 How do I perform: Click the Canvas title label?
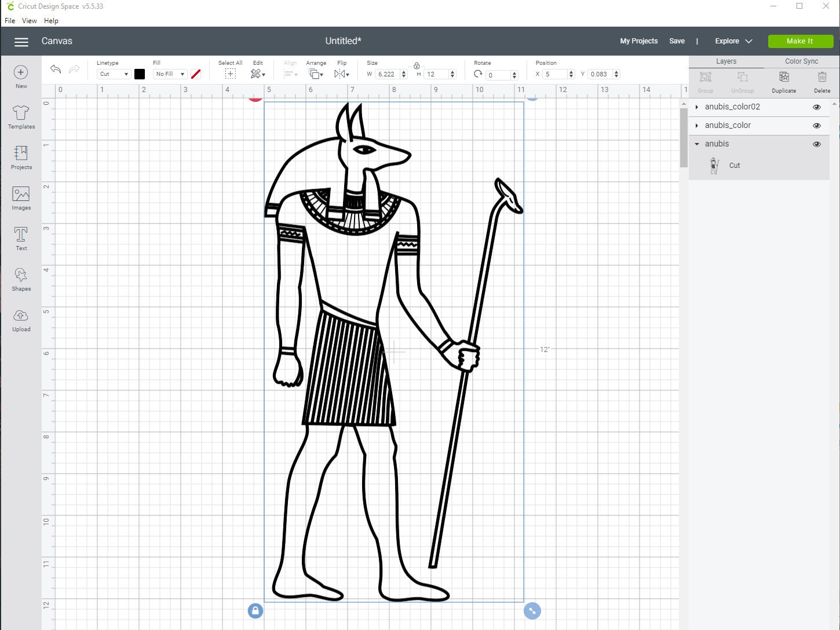click(x=57, y=41)
